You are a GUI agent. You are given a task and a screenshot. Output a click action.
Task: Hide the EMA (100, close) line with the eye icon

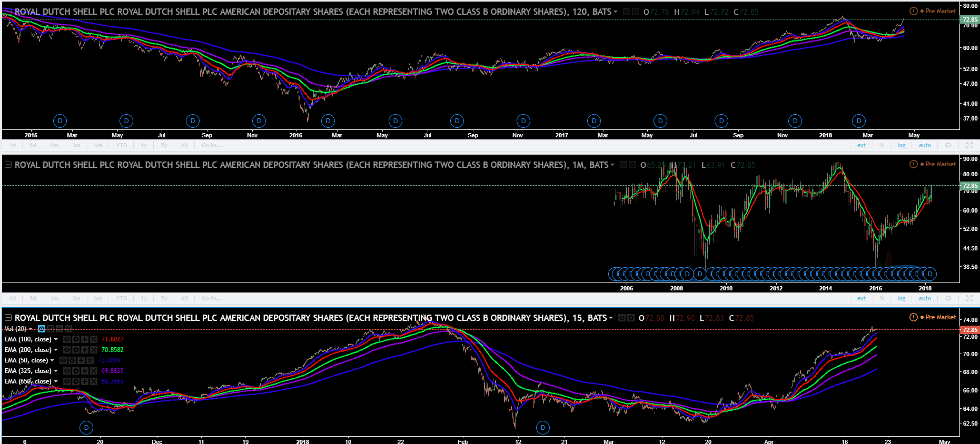pos(67,339)
